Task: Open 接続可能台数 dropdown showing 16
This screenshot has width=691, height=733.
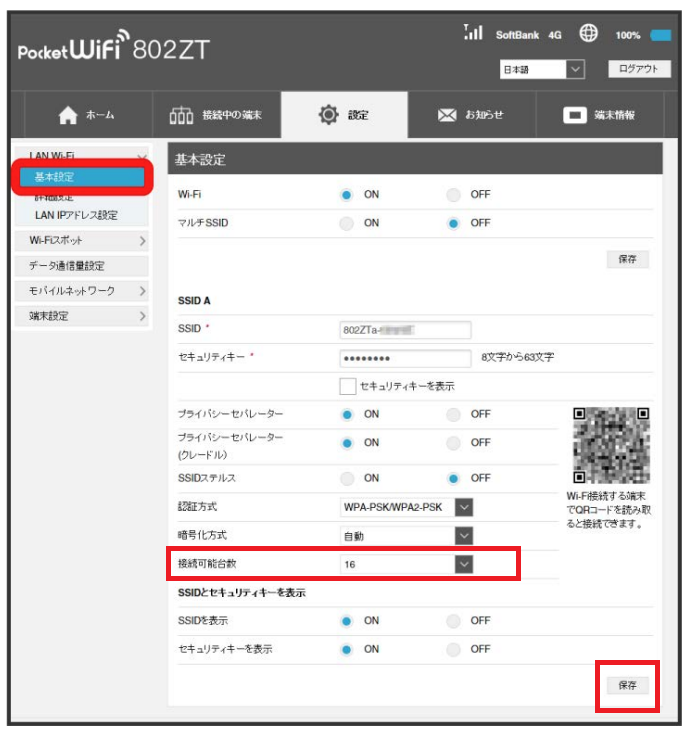Action: (406, 564)
